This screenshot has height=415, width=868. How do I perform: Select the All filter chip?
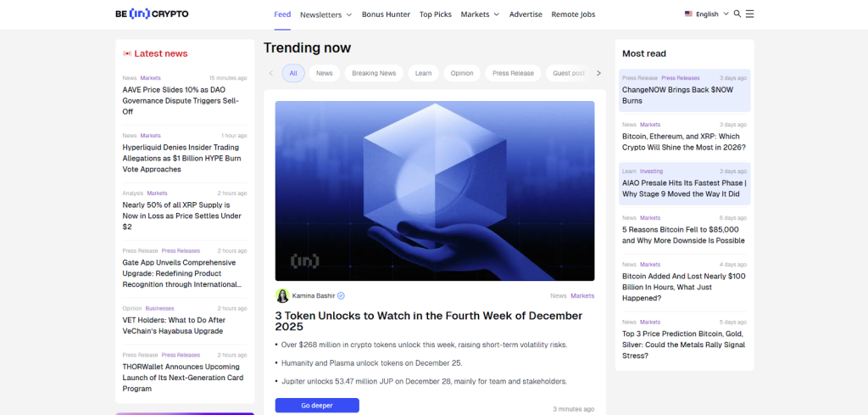293,73
